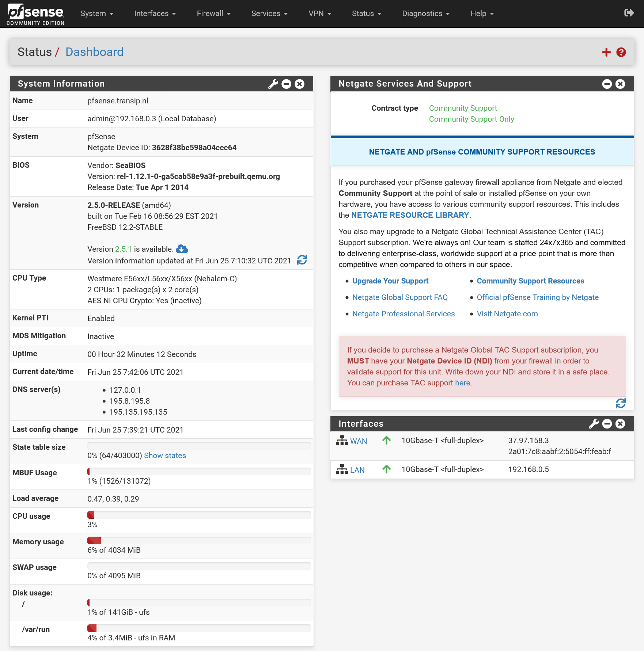This screenshot has height=651, width=644.
Task: Click the cloud download update icon
Action: pos(182,249)
